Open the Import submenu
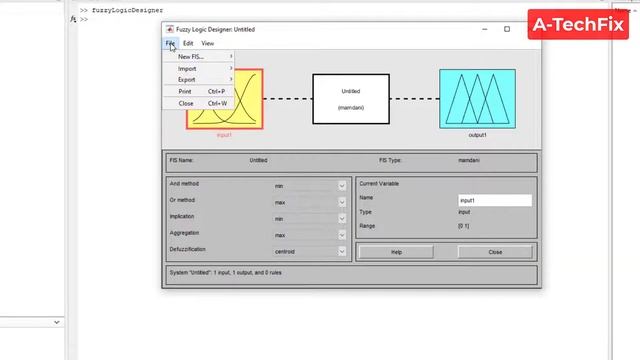The image size is (640, 360). tap(198, 69)
